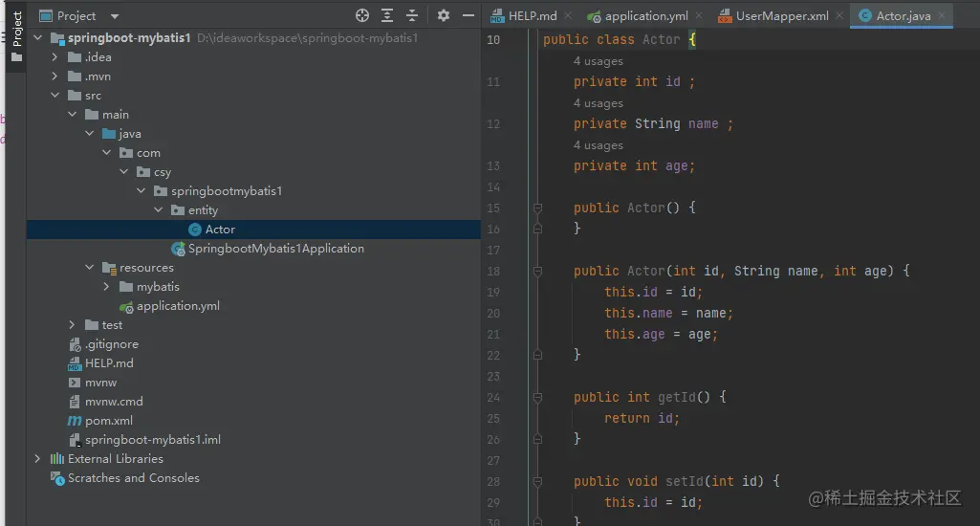Click the '4 usages' hint above id field
Screen dimensions: 980x526
coord(599,61)
